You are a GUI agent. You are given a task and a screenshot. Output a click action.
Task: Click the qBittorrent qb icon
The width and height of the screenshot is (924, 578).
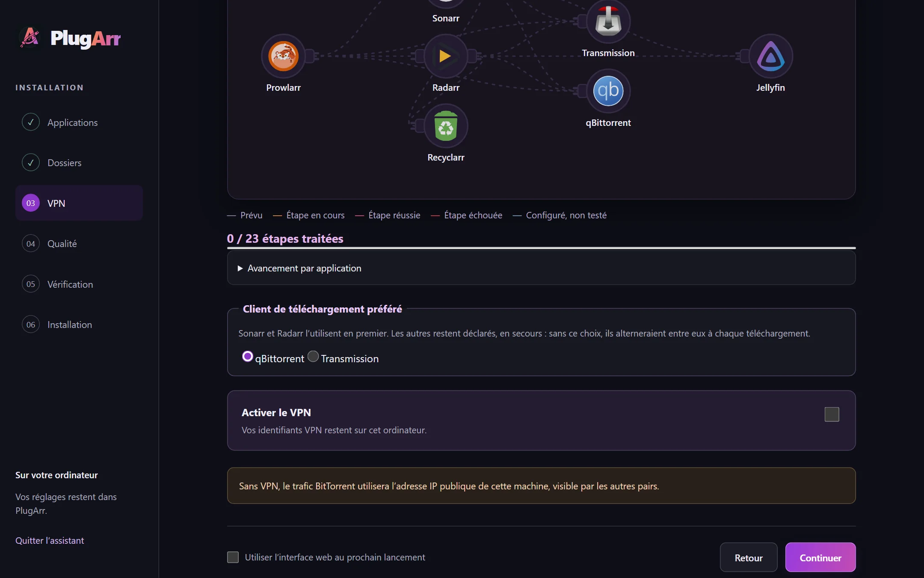[608, 91]
